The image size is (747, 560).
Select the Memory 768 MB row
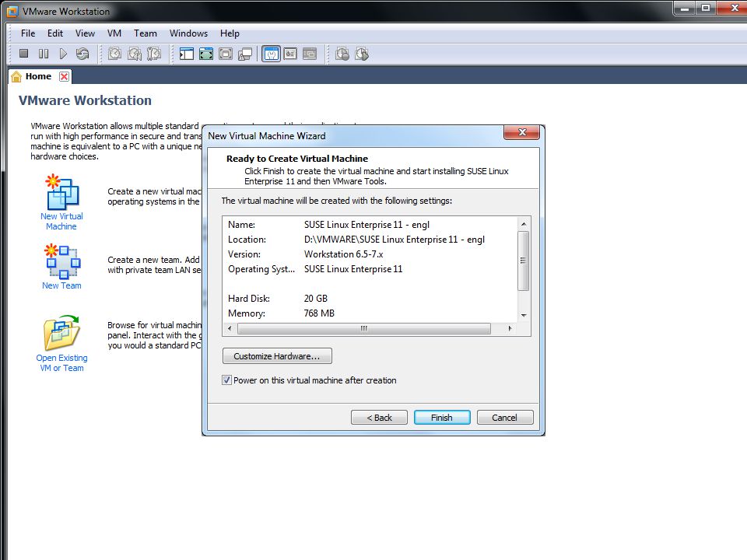(370, 313)
